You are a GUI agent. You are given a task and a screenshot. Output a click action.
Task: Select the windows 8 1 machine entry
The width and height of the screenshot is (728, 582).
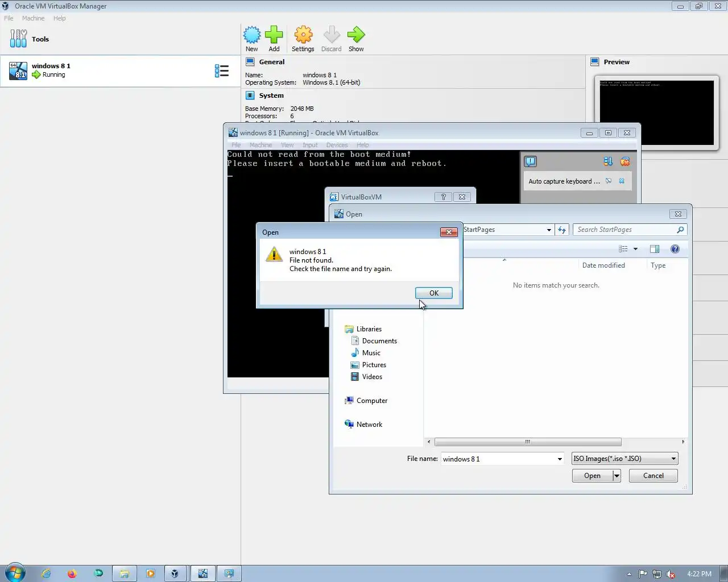coord(120,71)
